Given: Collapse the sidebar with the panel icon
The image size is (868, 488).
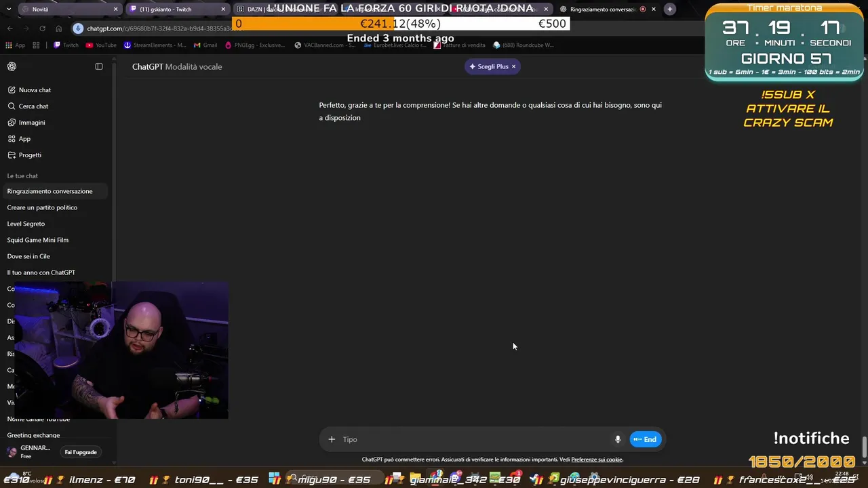Looking at the screenshot, I should pos(99,66).
